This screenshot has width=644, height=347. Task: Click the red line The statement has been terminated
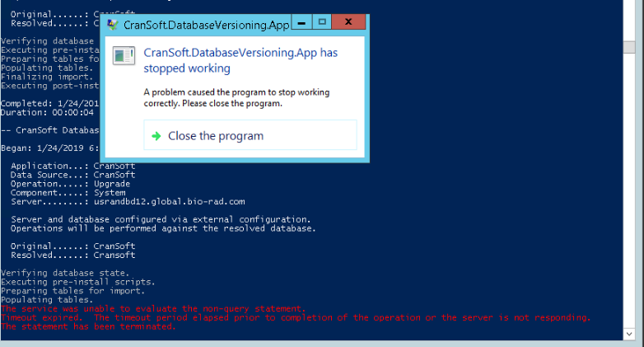click(88, 326)
